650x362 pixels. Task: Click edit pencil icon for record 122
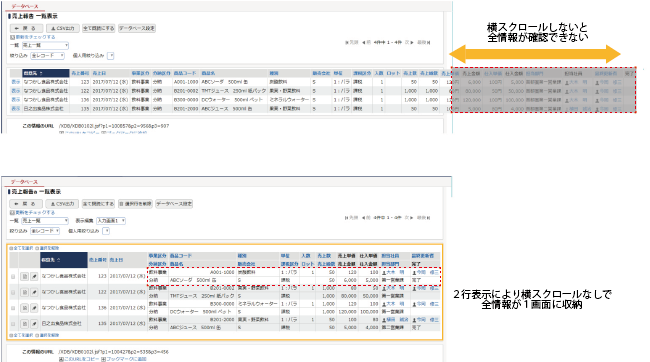(34, 292)
